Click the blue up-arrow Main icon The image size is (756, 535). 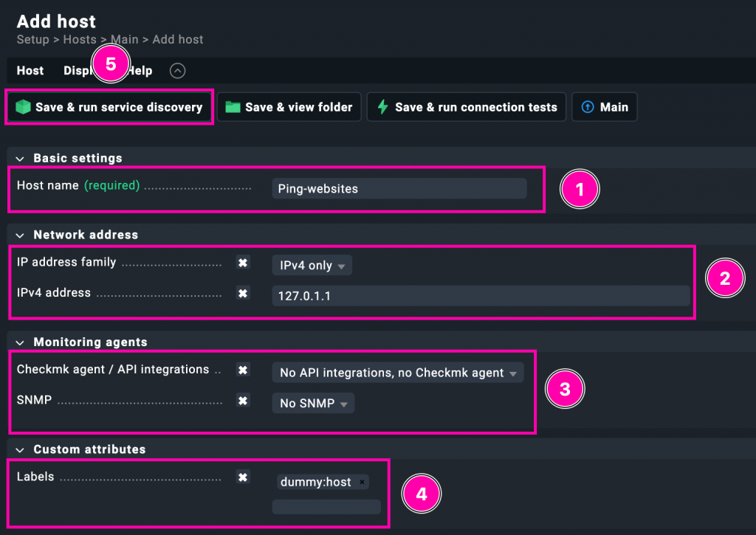(x=588, y=107)
